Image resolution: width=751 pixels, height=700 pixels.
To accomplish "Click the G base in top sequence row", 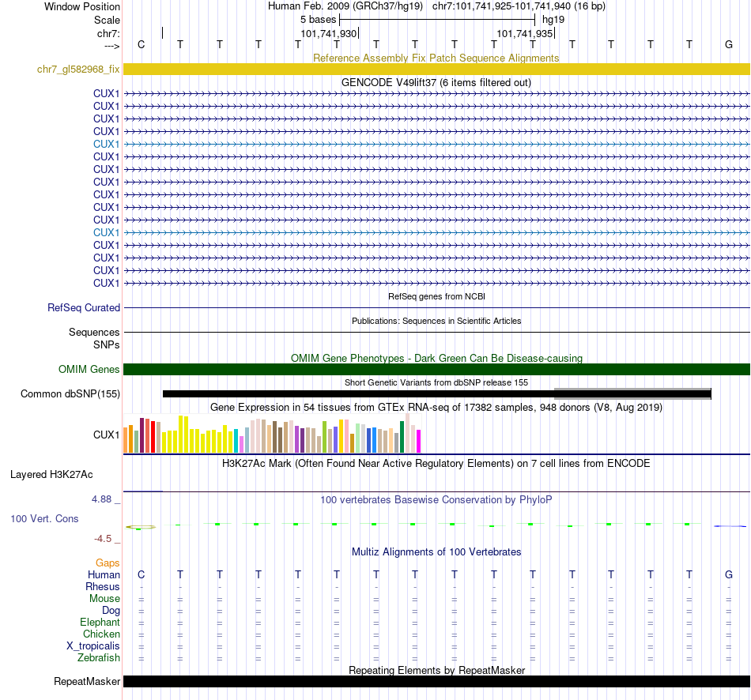I will coord(729,44).
